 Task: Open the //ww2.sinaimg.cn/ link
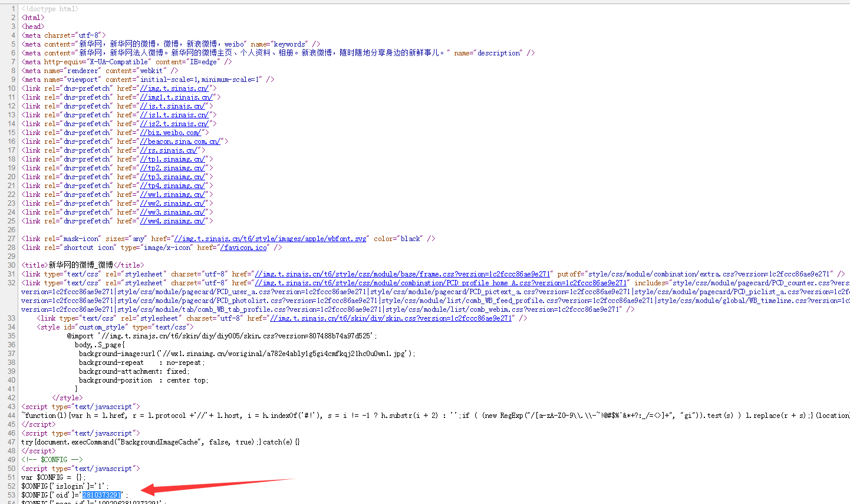pos(172,203)
